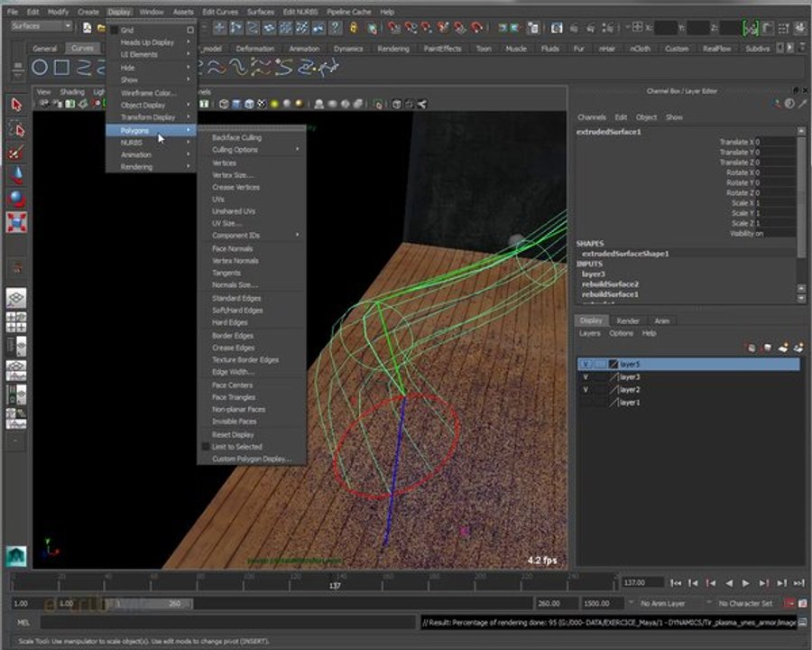The image size is (812, 650).
Task: Select the arrow Select tool
Action: click(x=16, y=106)
